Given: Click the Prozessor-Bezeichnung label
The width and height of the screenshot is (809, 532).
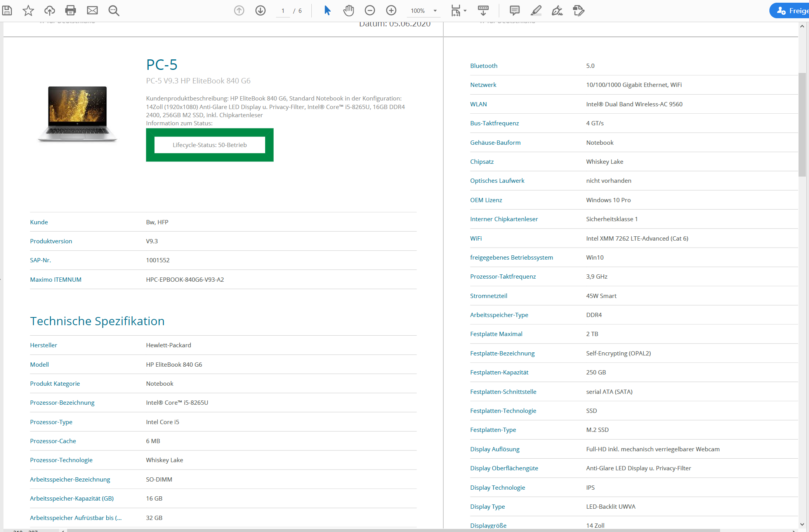Looking at the screenshot, I should tap(62, 402).
